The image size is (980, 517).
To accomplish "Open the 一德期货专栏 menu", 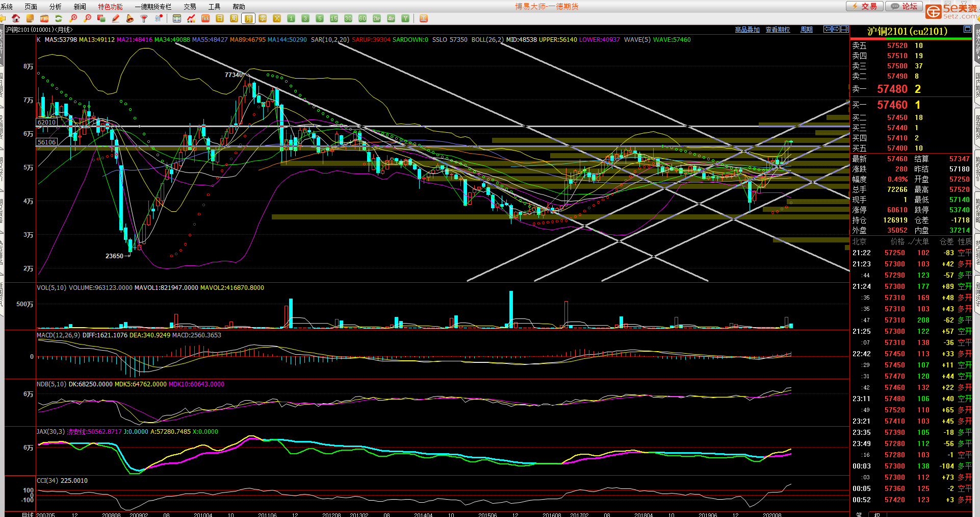I will click(x=153, y=7).
